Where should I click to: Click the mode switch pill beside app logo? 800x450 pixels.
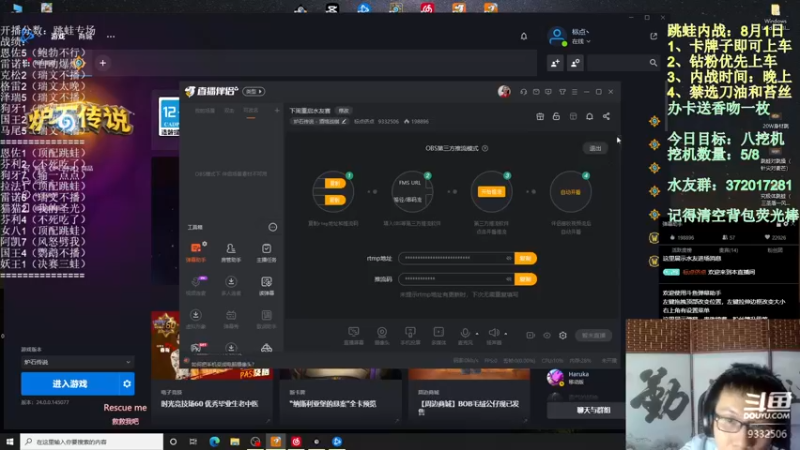254,91
